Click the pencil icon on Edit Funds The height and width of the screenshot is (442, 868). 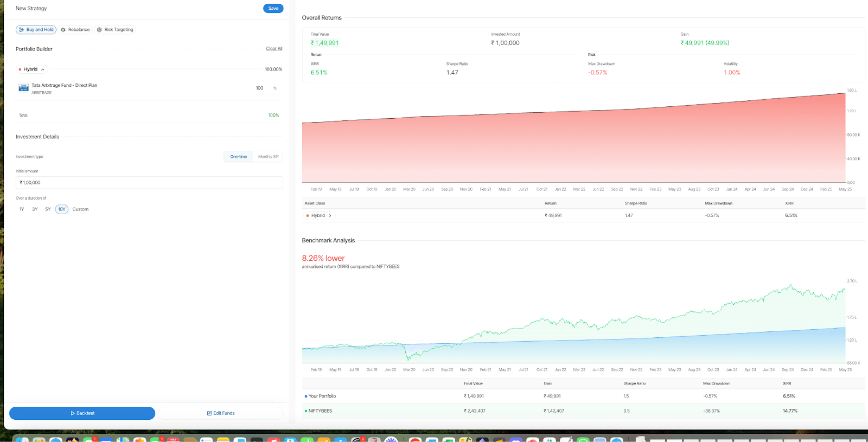[209, 413]
